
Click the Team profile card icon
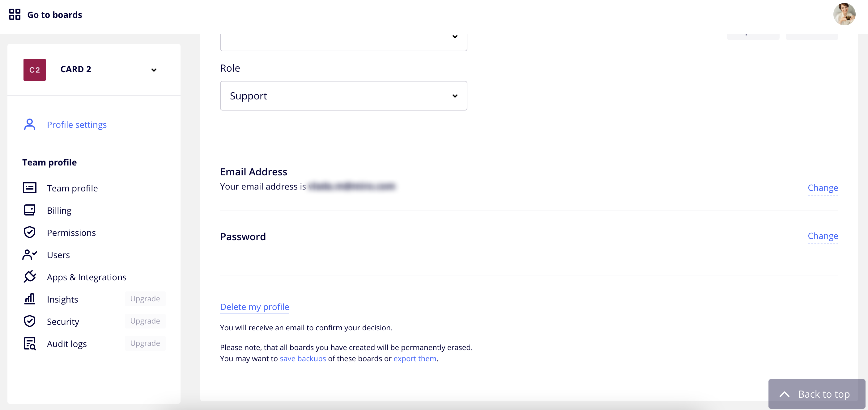pyautogui.click(x=30, y=188)
